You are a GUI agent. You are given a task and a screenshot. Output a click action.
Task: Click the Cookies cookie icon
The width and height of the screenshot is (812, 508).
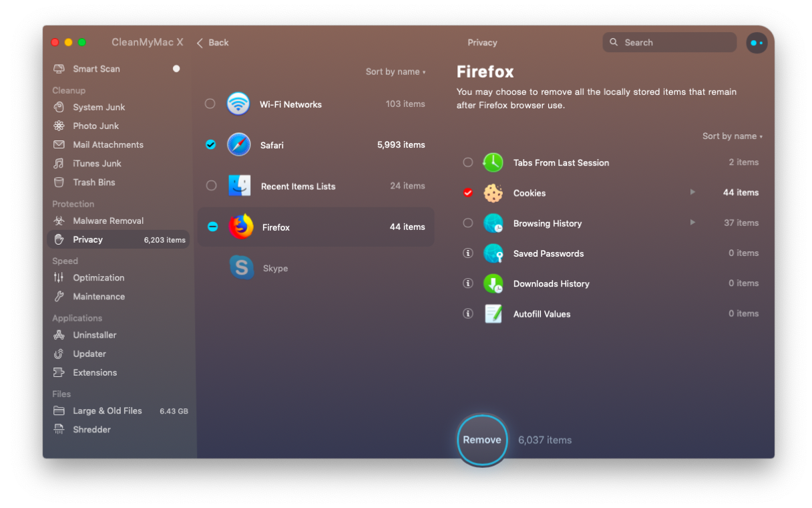(x=493, y=193)
